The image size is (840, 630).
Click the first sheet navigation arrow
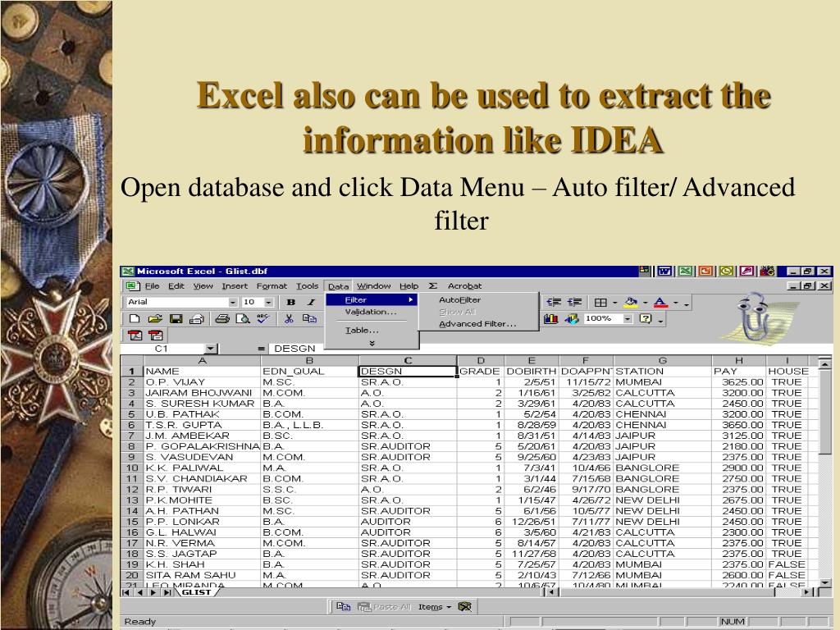(x=126, y=592)
